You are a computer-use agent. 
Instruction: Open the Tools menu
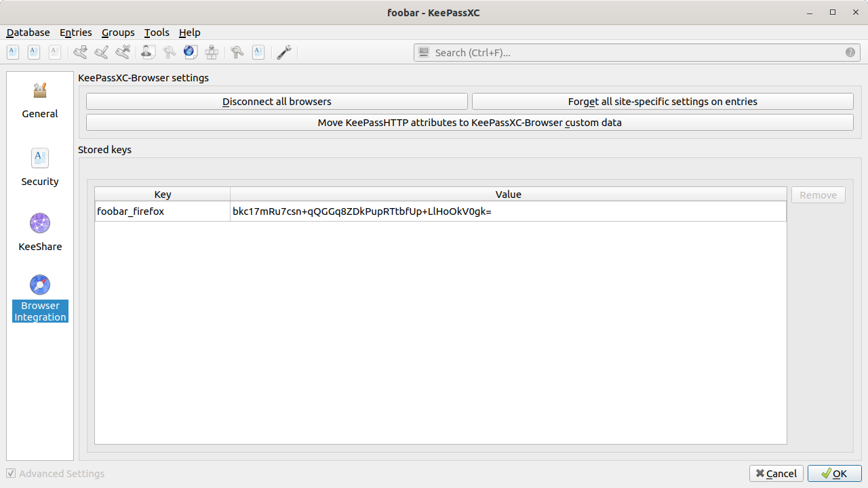[157, 33]
